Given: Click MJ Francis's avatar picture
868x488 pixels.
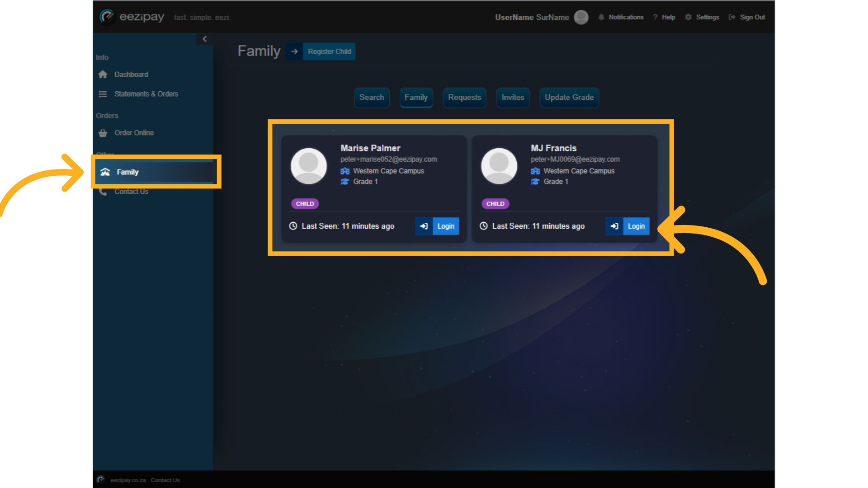Looking at the screenshot, I should click(x=499, y=166).
